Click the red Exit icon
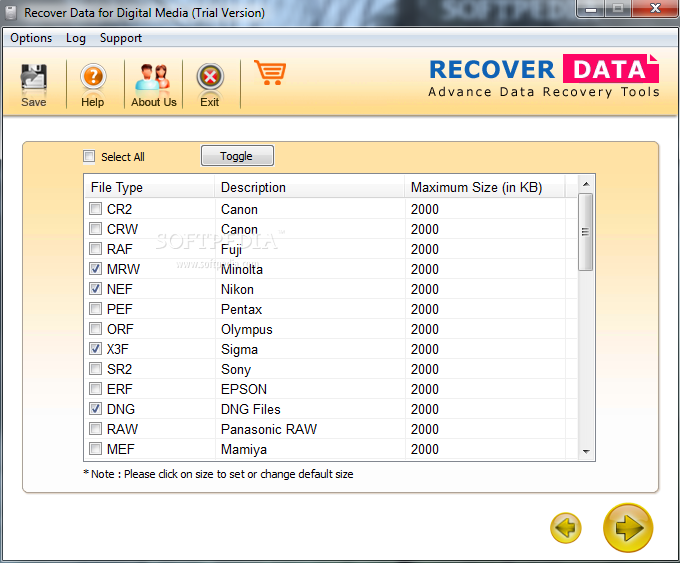This screenshot has height=563, width=680. point(210,77)
